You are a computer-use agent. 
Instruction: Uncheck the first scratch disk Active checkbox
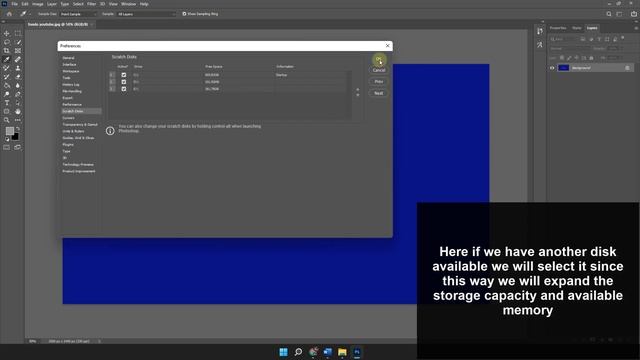click(x=124, y=75)
